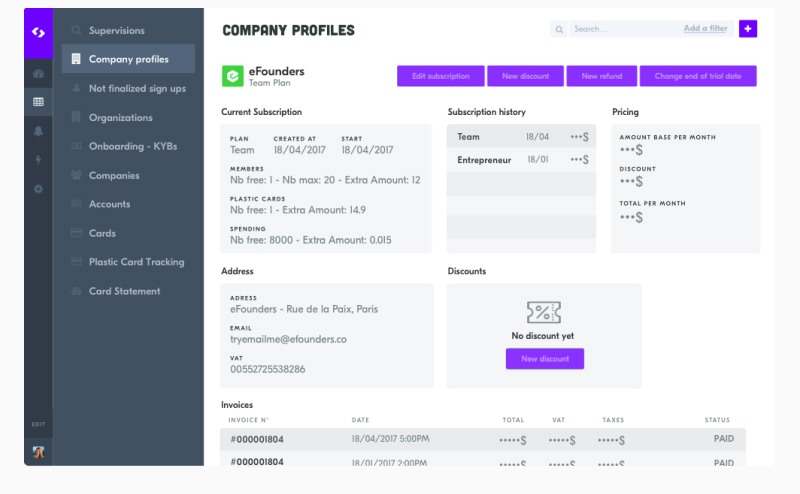Click New discount button in Discounts panel
Image resolution: width=800 pixels, height=494 pixels.
point(544,359)
